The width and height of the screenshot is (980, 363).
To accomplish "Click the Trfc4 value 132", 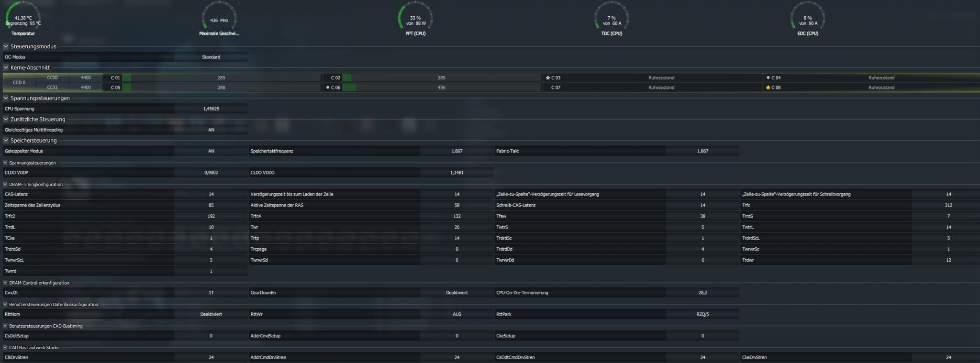I will point(457,216).
